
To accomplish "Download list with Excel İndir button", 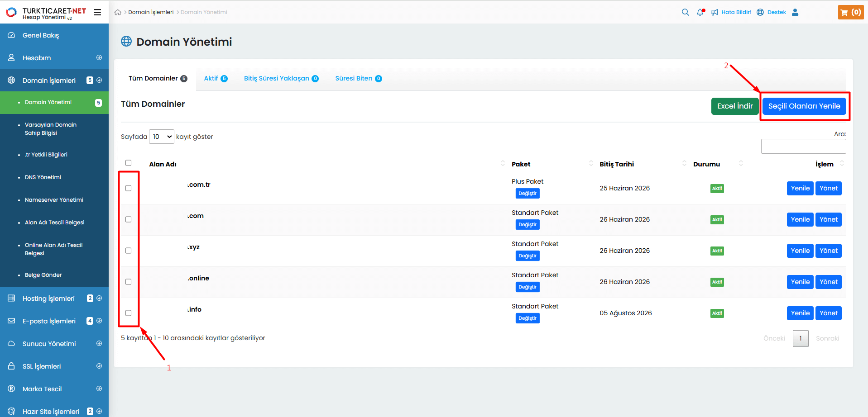I will [734, 106].
